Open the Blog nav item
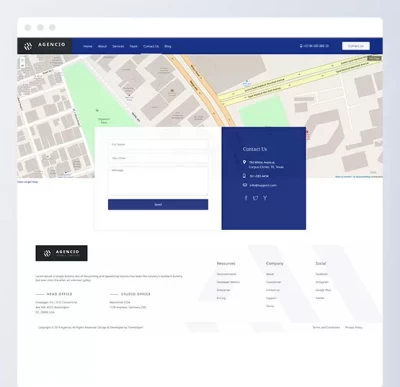This screenshot has width=400, height=387. click(168, 46)
